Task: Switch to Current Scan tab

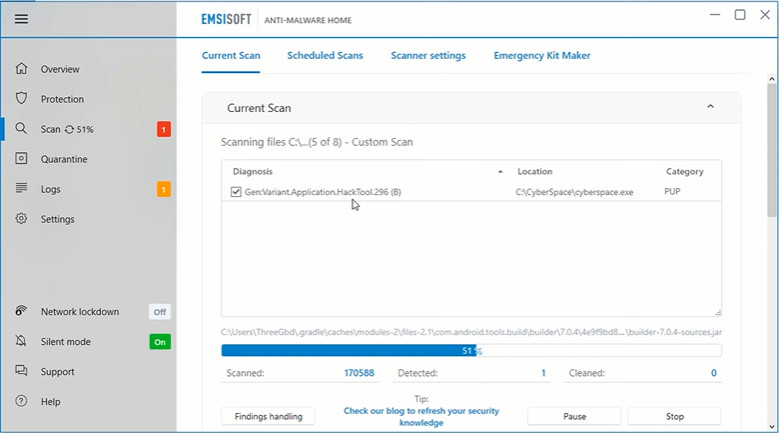Action: click(x=231, y=56)
